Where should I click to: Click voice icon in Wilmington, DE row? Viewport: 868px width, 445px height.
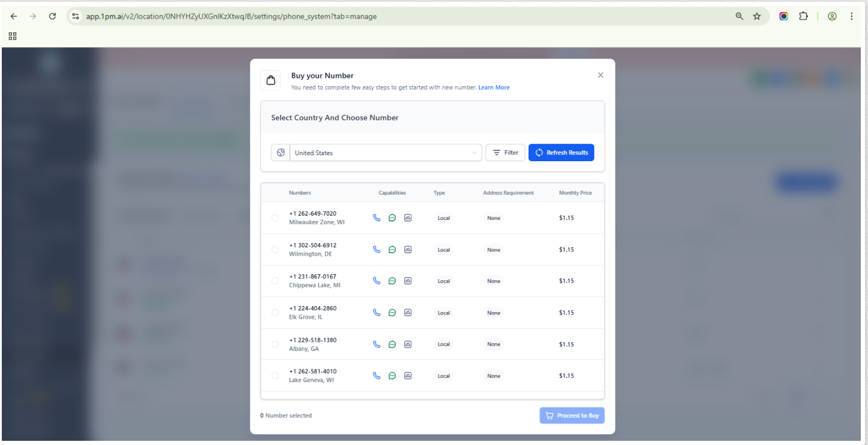click(x=377, y=250)
